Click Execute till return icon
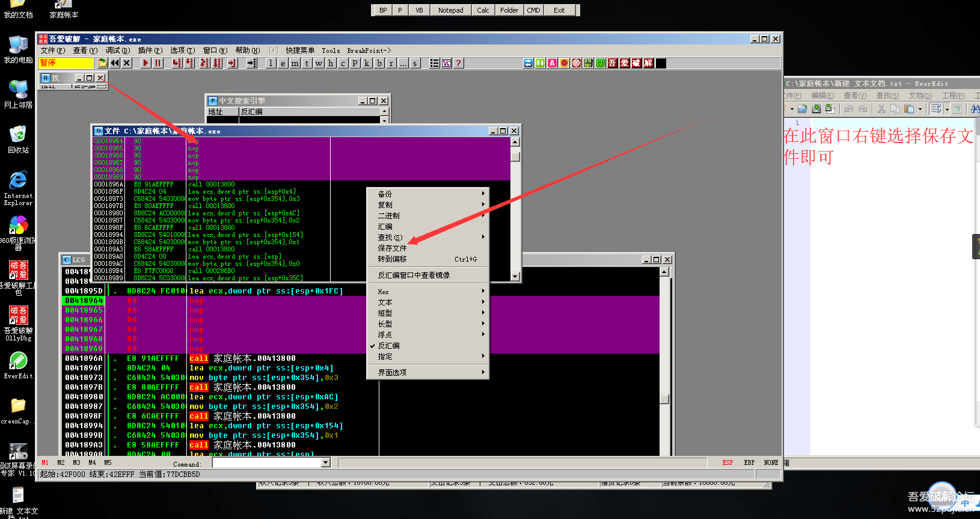Image resolution: width=980 pixels, height=519 pixels. click(x=233, y=63)
